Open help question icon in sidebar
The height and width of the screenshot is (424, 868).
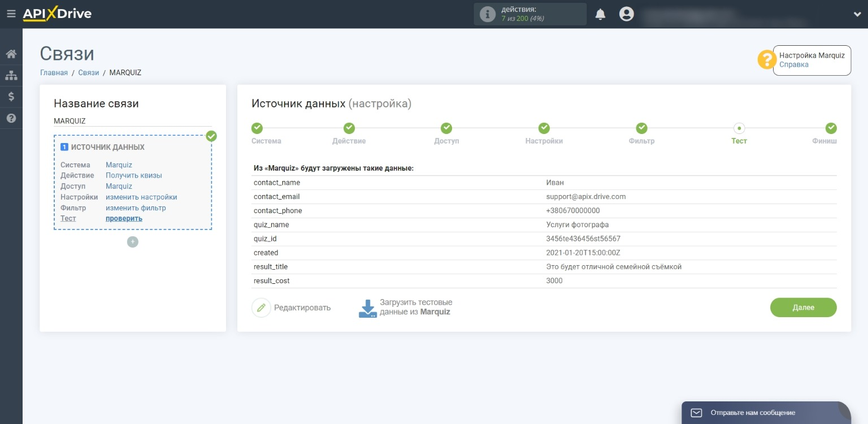click(x=11, y=118)
